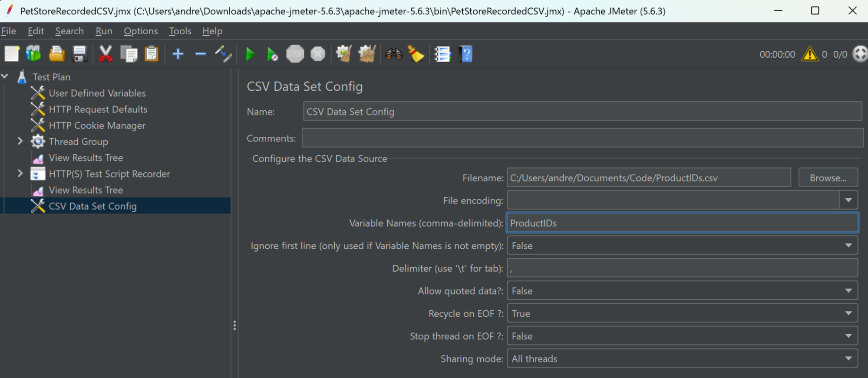
Task: Select HTTP Cookie Manager in tree
Action: (x=97, y=125)
